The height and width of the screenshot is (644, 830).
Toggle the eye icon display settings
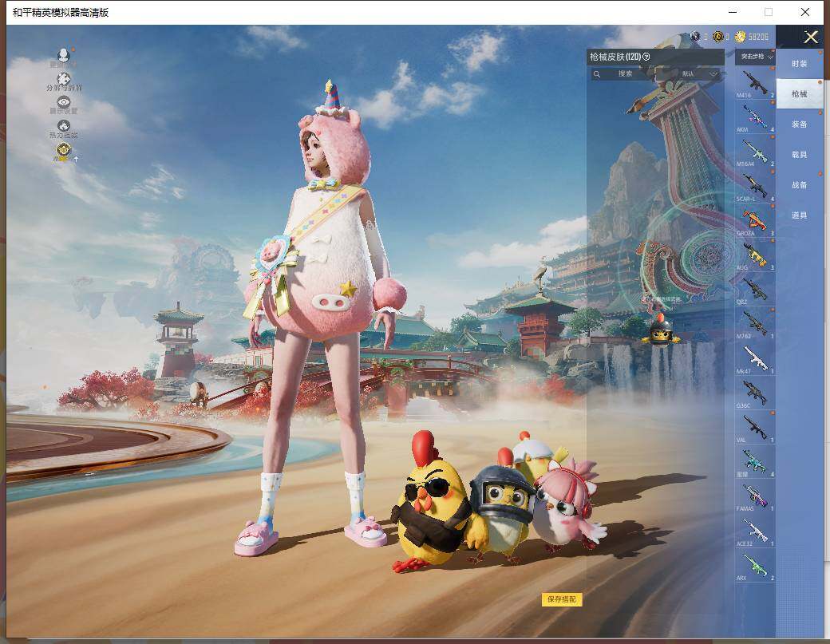click(x=64, y=103)
